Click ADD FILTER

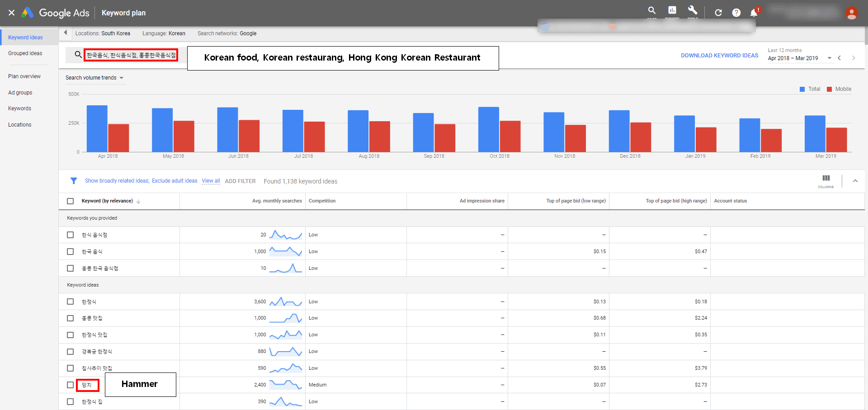click(x=240, y=181)
